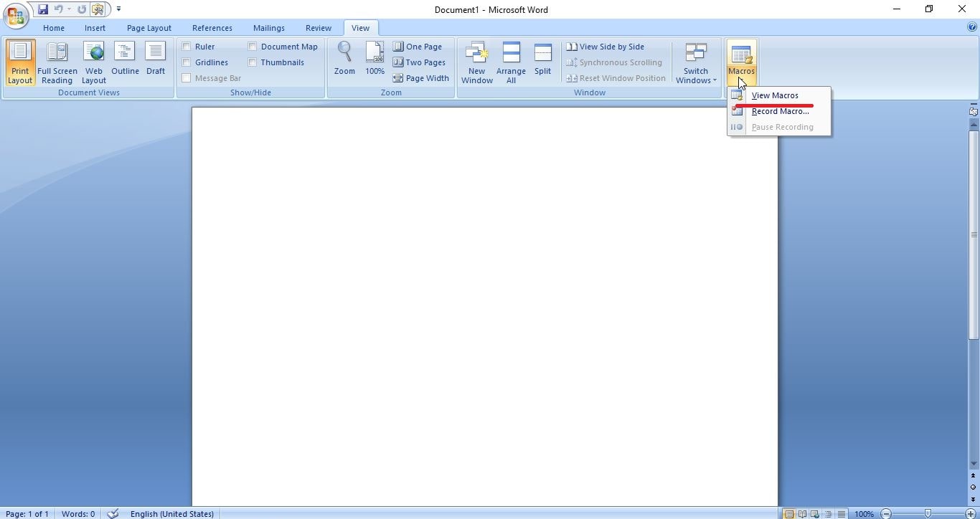The image size is (980, 519).
Task: Open the Undo history dropdown arrow
Action: pos(69,9)
